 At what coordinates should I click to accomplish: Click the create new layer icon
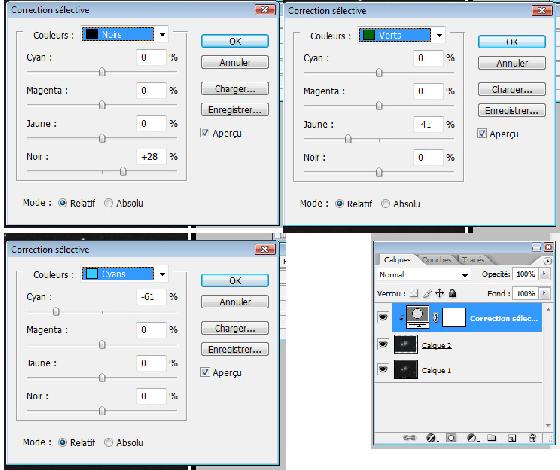[512, 438]
